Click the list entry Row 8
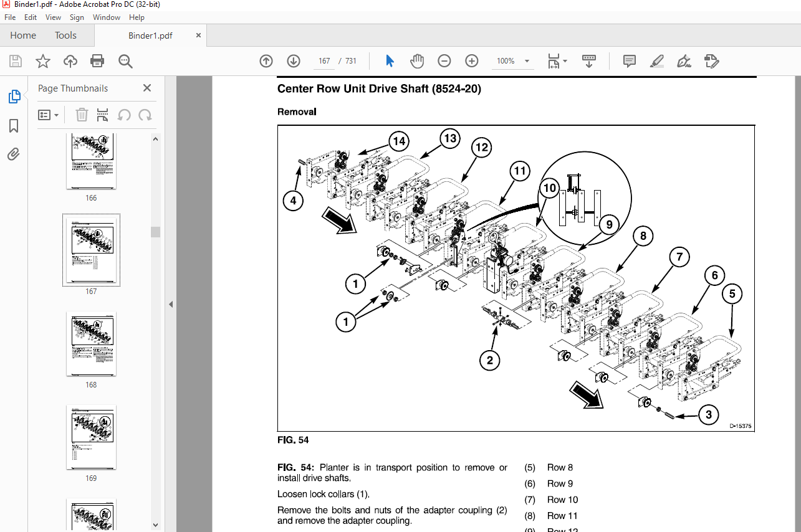Screen dimensions: 801x532 click(560, 467)
